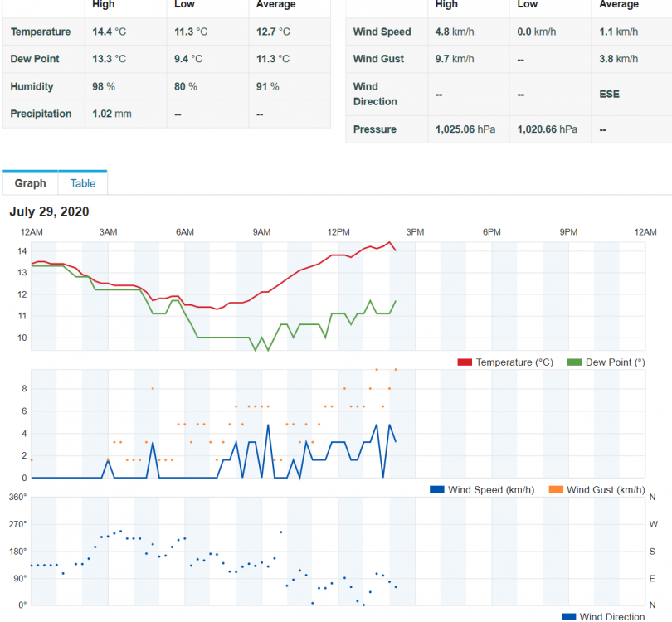Toggle the Dew Point (°) legend label
The width and height of the screenshot is (672, 622).
[x=615, y=362]
